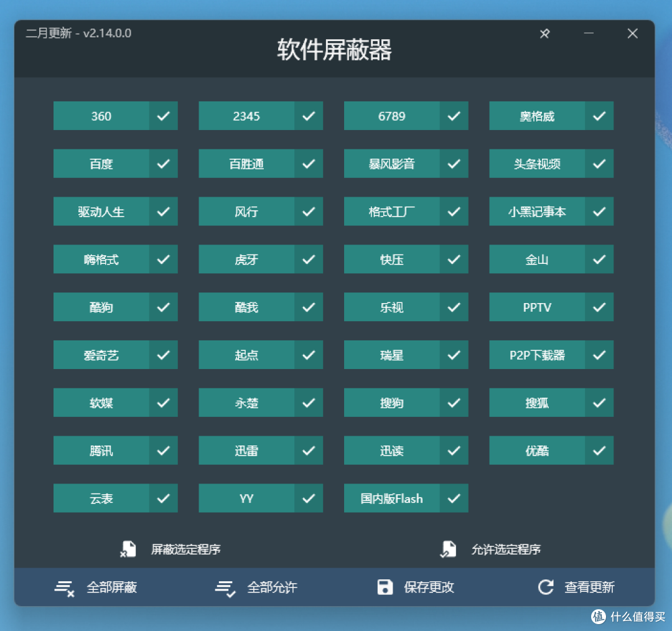672x631 pixels.
Task: Click the pin window icon
Action: [544, 34]
